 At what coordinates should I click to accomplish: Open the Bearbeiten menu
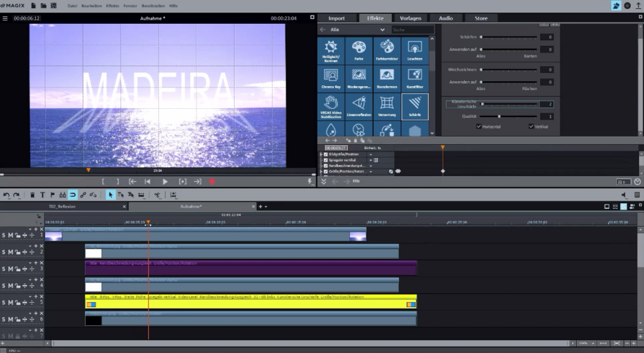pos(92,6)
